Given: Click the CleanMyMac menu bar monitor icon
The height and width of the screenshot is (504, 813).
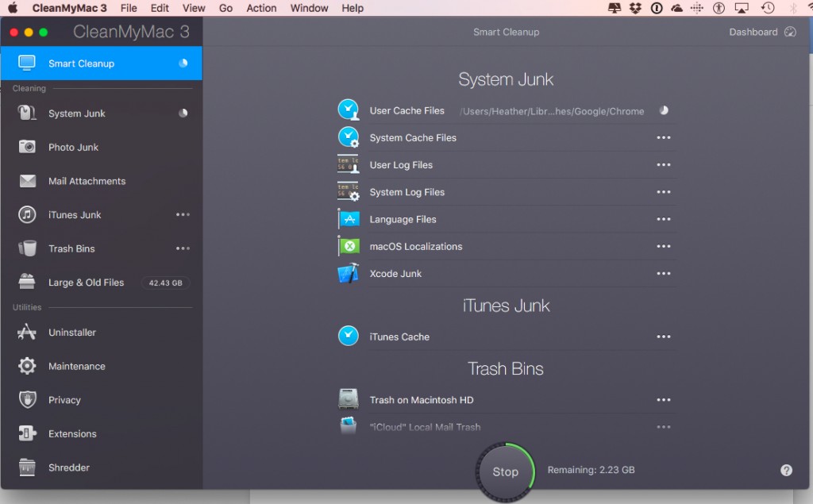Looking at the screenshot, I should [615, 8].
